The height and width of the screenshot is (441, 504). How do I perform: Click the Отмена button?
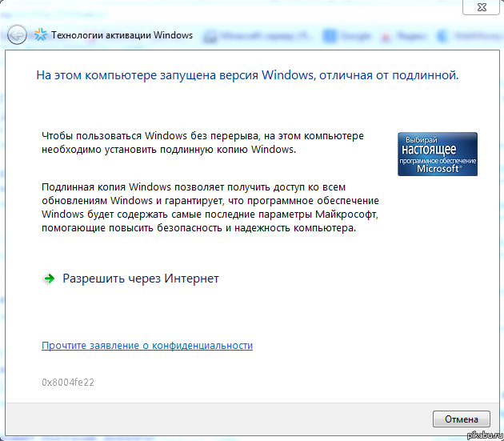462,419
